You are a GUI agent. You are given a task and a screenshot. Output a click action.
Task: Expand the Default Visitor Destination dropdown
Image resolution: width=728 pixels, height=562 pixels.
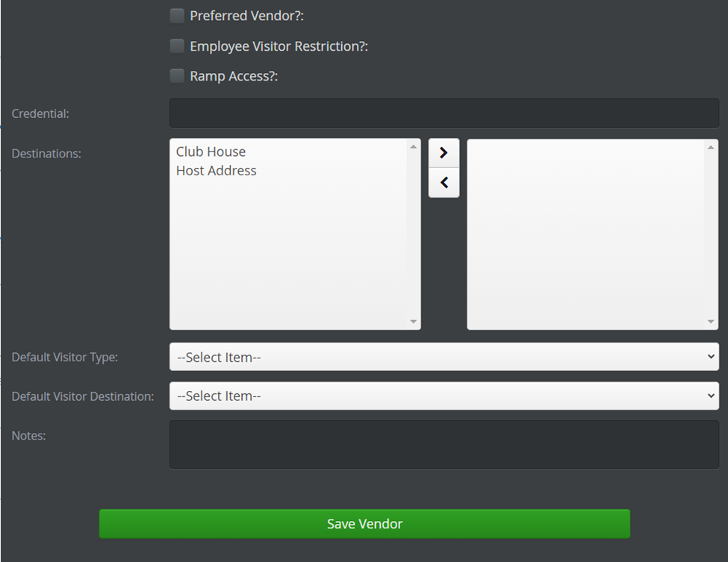point(444,396)
